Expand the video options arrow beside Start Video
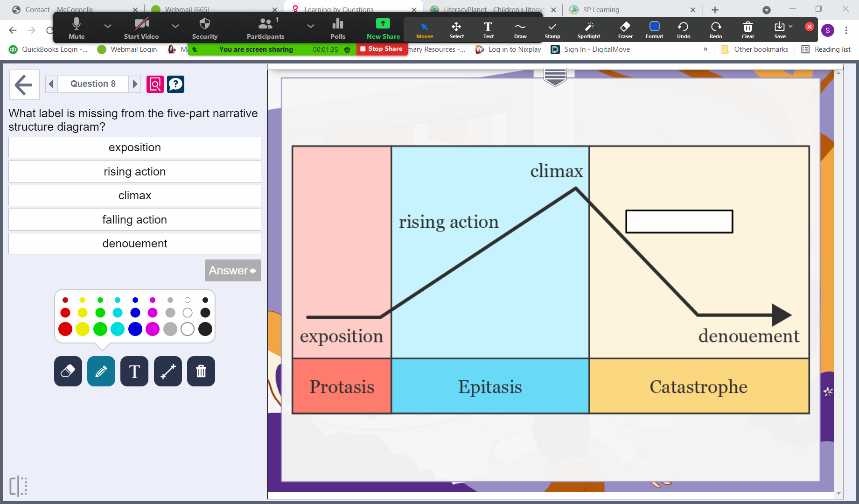 click(x=175, y=26)
